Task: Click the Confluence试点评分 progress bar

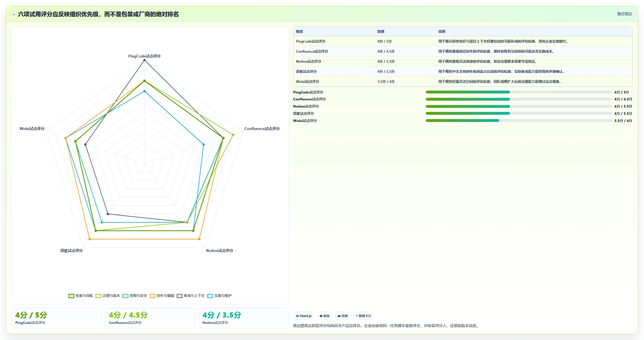Action: (x=519, y=99)
